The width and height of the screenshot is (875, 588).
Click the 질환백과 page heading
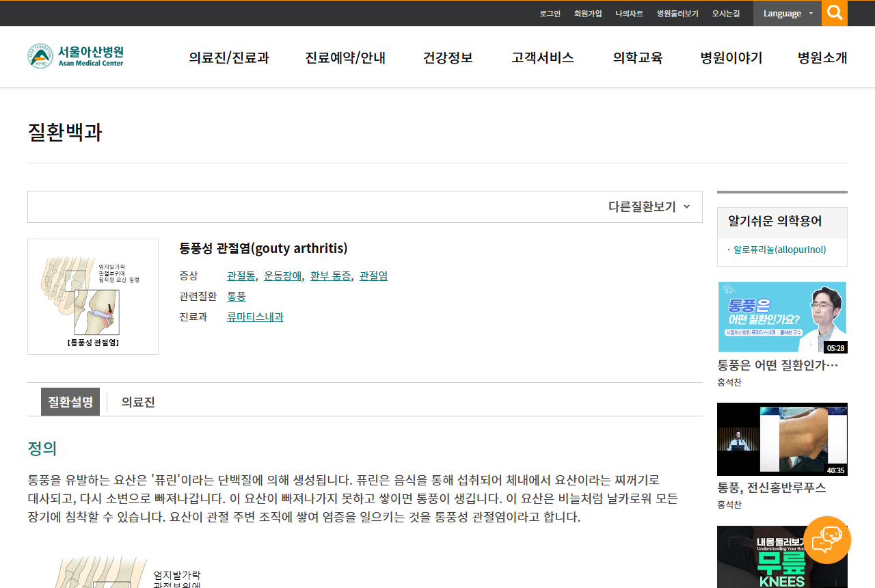65,132
